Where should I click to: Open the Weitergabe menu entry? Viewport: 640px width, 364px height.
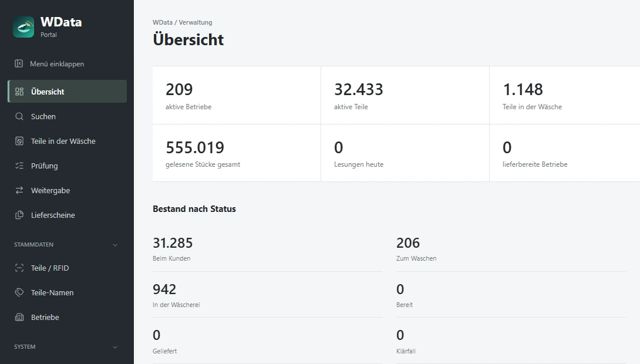[68, 190]
